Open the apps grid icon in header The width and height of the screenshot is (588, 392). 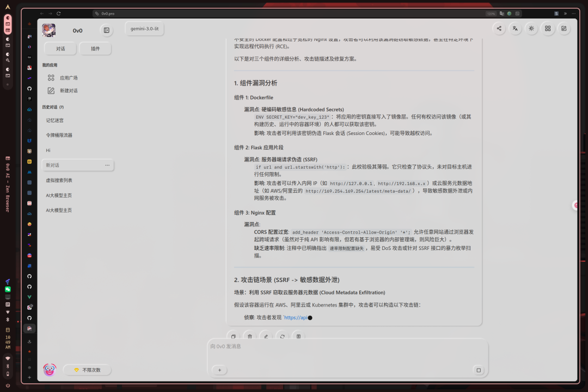pos(548,28)
